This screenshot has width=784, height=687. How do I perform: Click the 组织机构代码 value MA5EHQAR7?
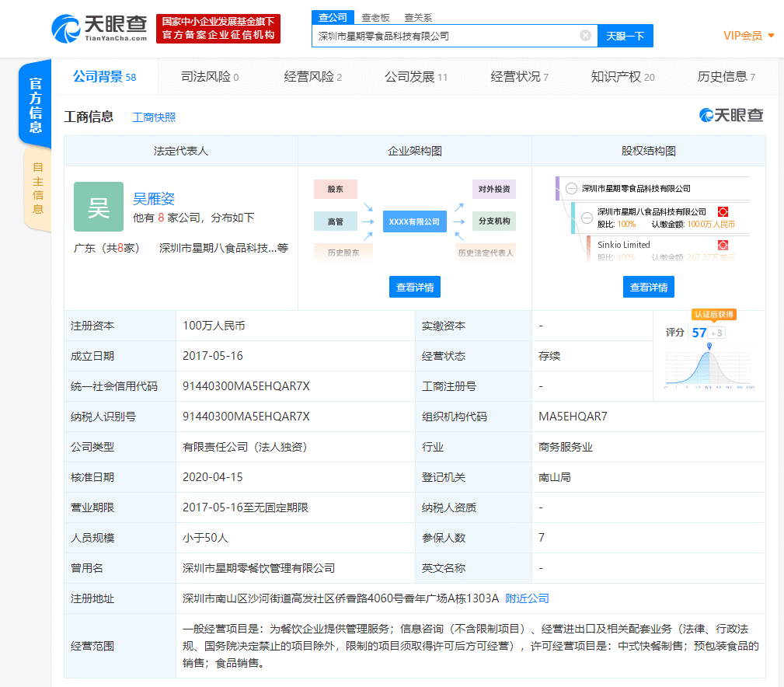573,417
